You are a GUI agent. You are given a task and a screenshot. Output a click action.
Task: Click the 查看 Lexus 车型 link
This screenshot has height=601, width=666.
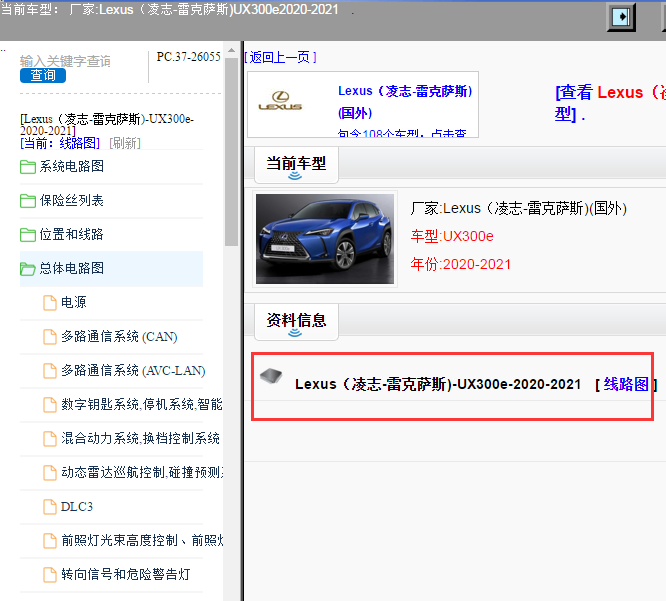click(610, 103)
